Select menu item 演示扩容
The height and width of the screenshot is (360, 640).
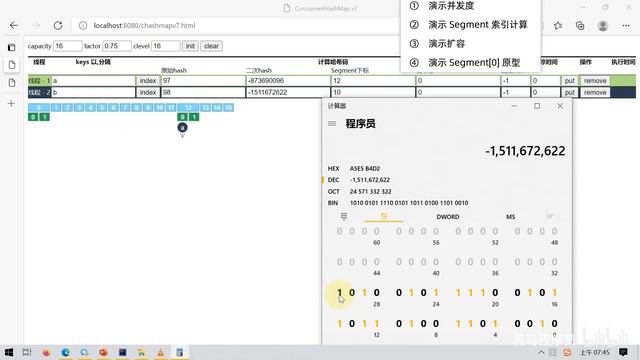pos(447,44)
